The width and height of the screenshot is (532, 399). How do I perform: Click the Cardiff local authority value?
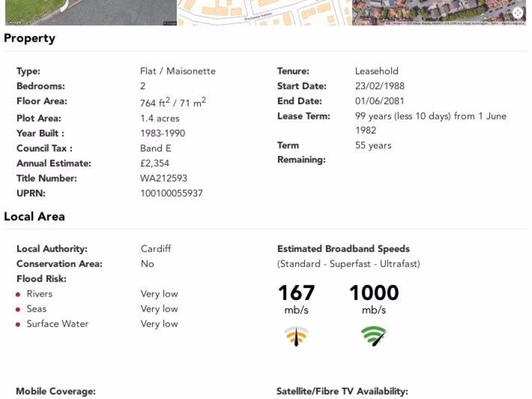156,248
